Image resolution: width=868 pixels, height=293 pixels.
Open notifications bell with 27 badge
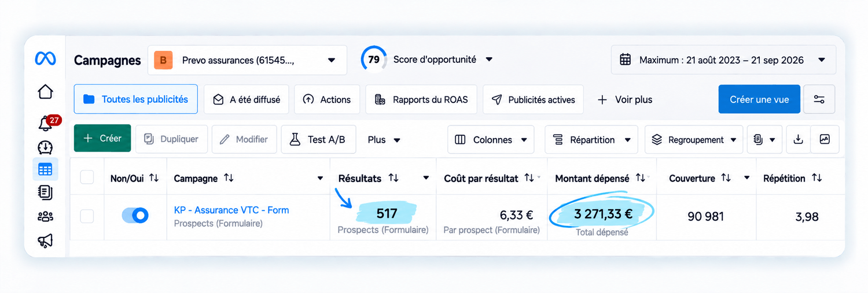[x=45, y=123]
